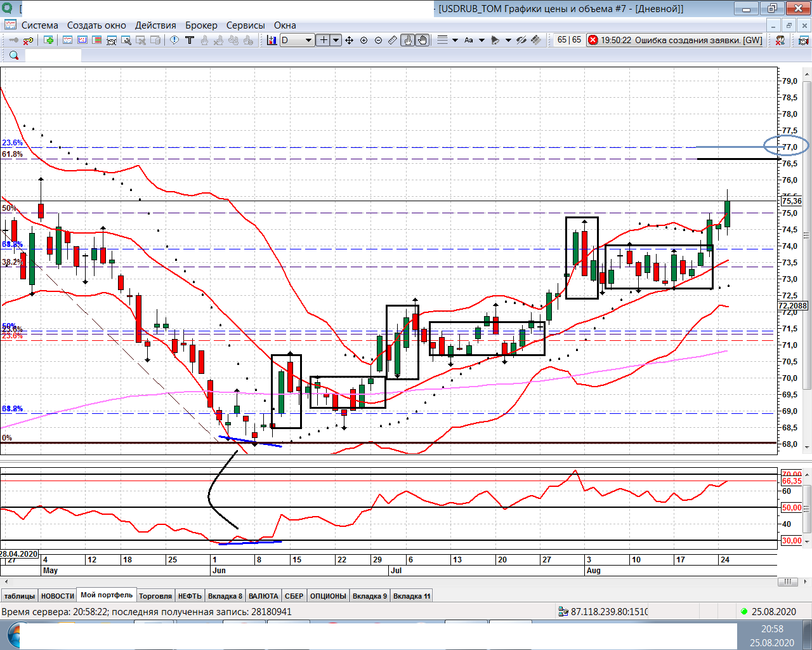Click the horizontal scrollbar thumb under the chart
This screenshot has width=812, height=650.
787,581
